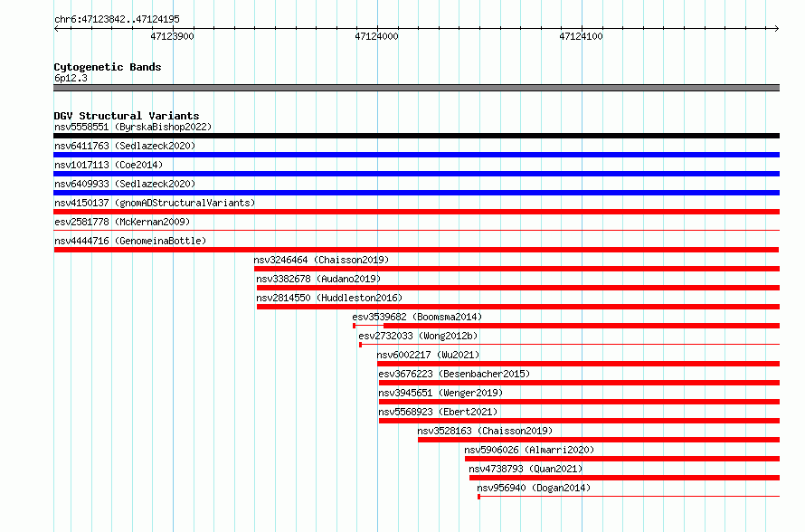Click the nsv5558551 (ByrskaBishop2022) label
The image size is (805, 532).
tap(133, 127)
